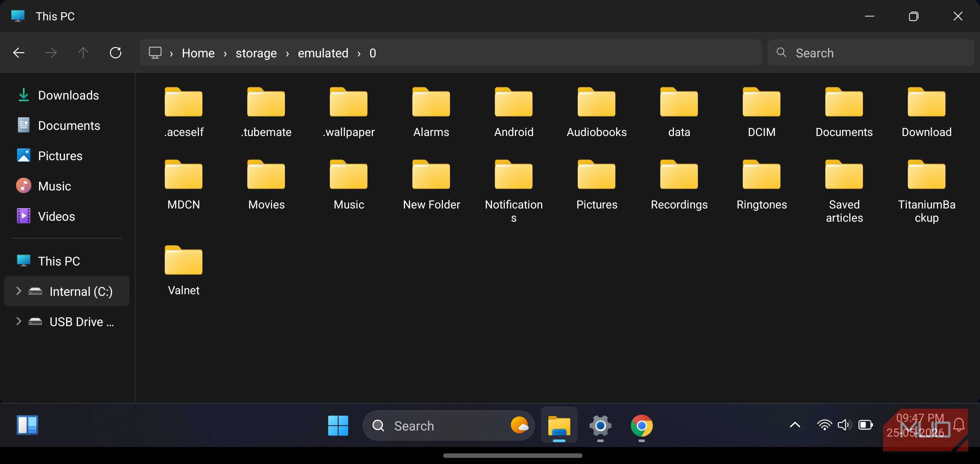This screenshot has height=464, width=980.
Task: Open the Alarms folder
Action: [x=431, y=112]
